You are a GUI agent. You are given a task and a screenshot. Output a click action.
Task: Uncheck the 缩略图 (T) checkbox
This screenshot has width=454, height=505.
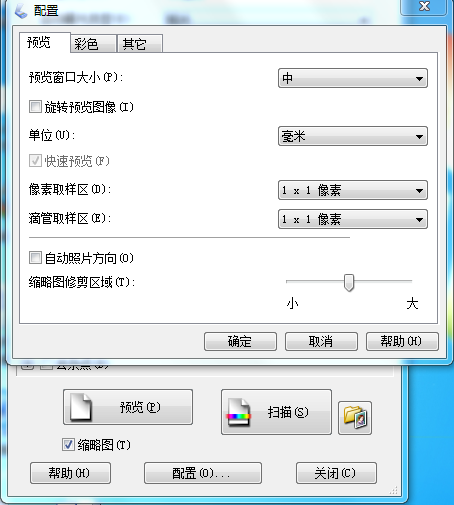point(68,444)
